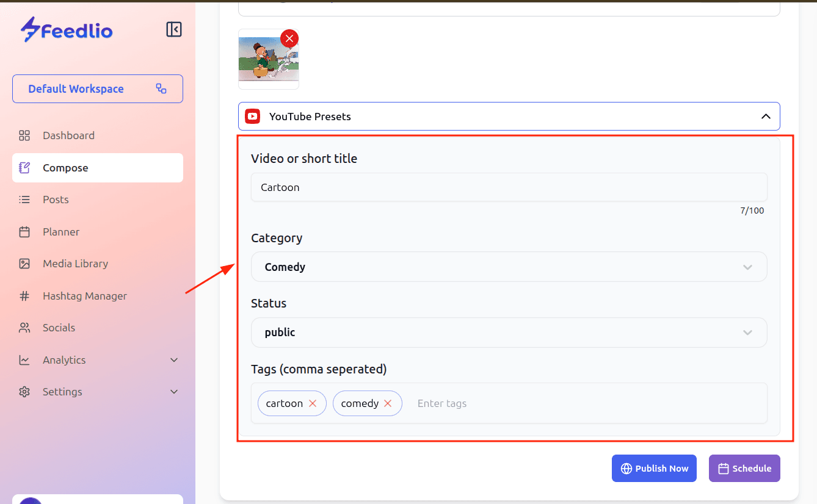Click the Feedlio logo
This screenshot has height=504, width=817.
tap(67, 29)
